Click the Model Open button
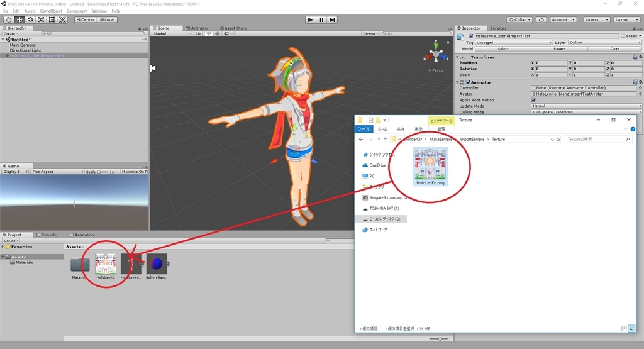644x349 pixels. [x=614, y=49]
